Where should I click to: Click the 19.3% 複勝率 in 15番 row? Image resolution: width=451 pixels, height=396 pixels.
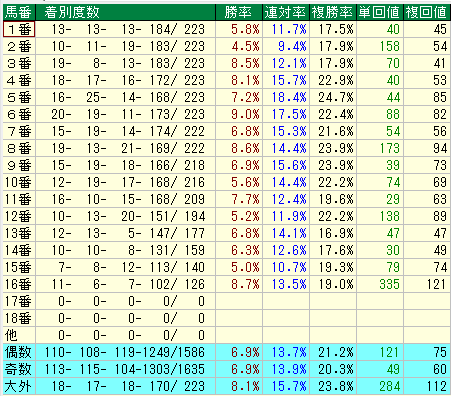(x=333, y=267)
